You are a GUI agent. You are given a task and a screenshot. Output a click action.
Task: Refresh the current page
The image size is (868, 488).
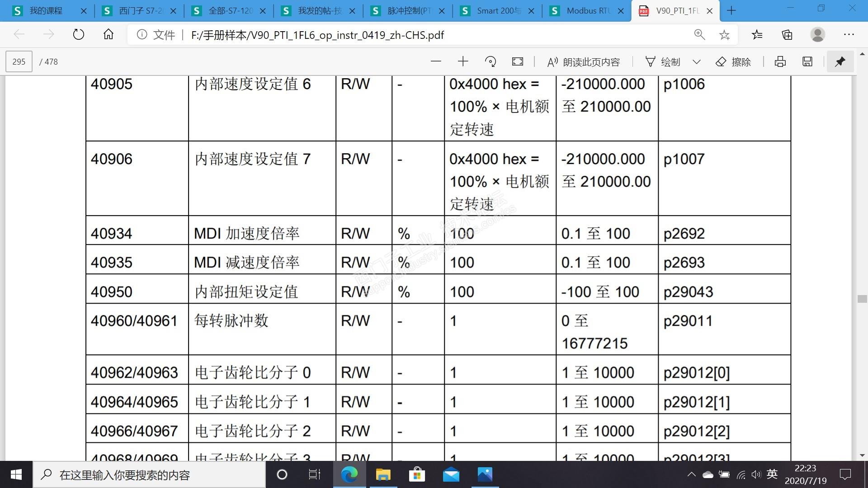tap(79, 35)
